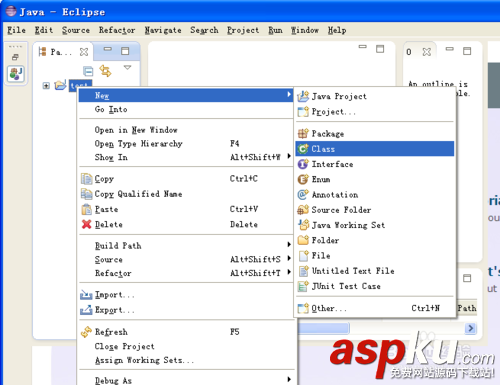The width and height of the screenshot is (500, 385).
Task: Click the Project... wizard icon
Action: click(x=303, y=112)
